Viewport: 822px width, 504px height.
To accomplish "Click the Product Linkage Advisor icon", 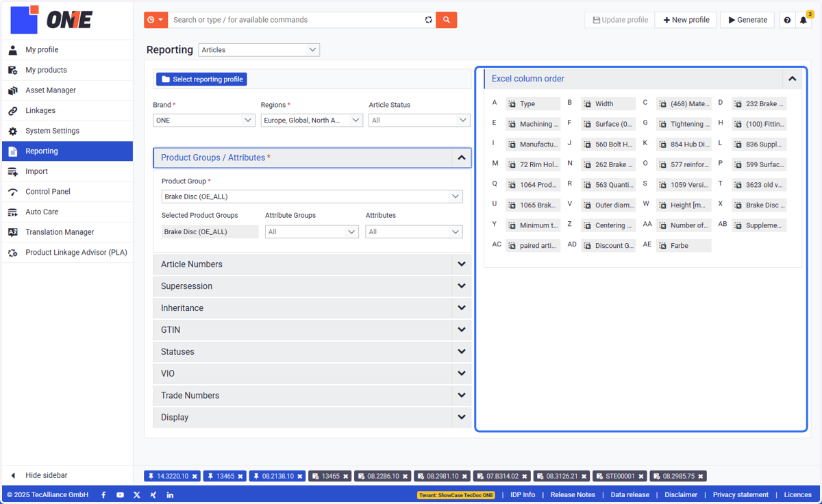I will 12,253.
